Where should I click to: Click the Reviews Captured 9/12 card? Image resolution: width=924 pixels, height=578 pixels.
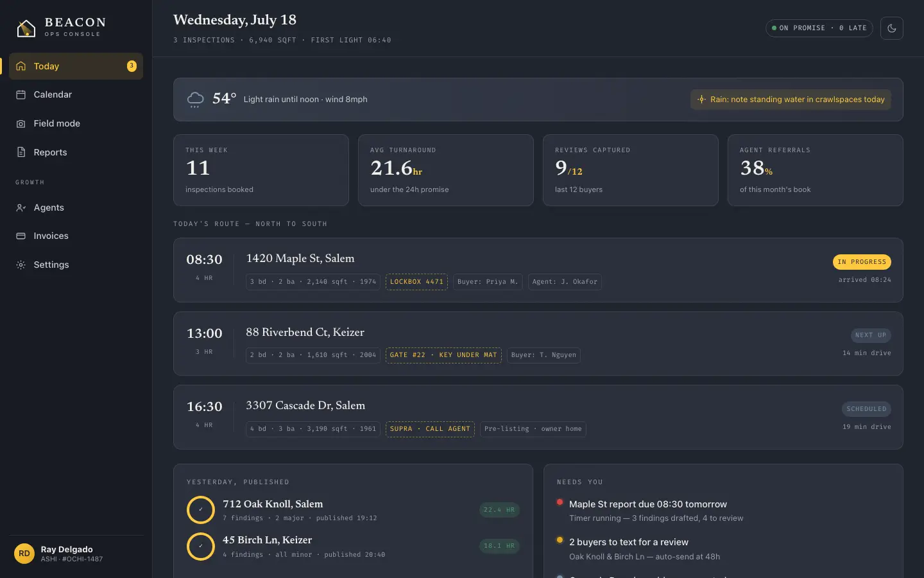pyautogui.click(x=631, y=170)
